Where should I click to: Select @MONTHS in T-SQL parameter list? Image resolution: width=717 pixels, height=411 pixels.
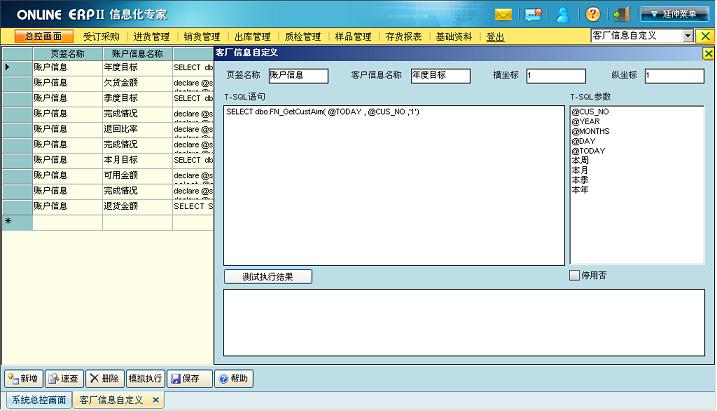click(590, 131)
